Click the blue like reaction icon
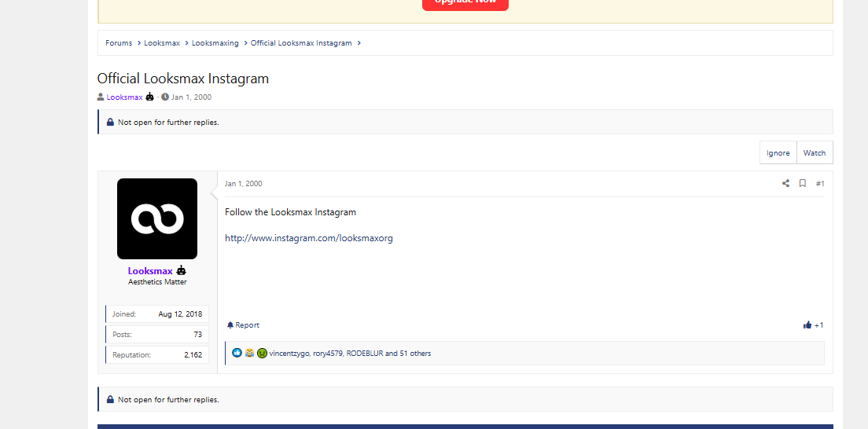 point(237,353)
